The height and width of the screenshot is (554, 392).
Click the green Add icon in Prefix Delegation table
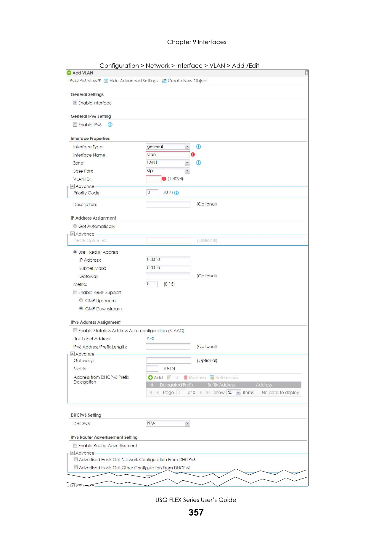[x=150, y=377]
